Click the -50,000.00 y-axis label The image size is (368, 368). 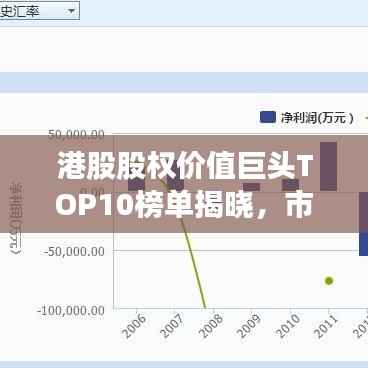(x=74, y=251)
